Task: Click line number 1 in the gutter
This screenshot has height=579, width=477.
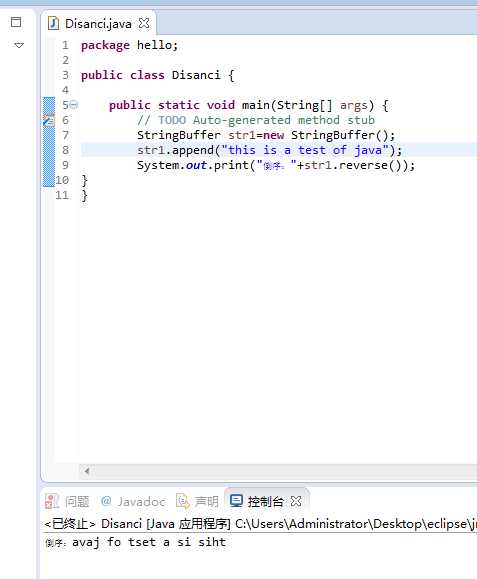Action: pyautogui.click(x=65, y=45)
